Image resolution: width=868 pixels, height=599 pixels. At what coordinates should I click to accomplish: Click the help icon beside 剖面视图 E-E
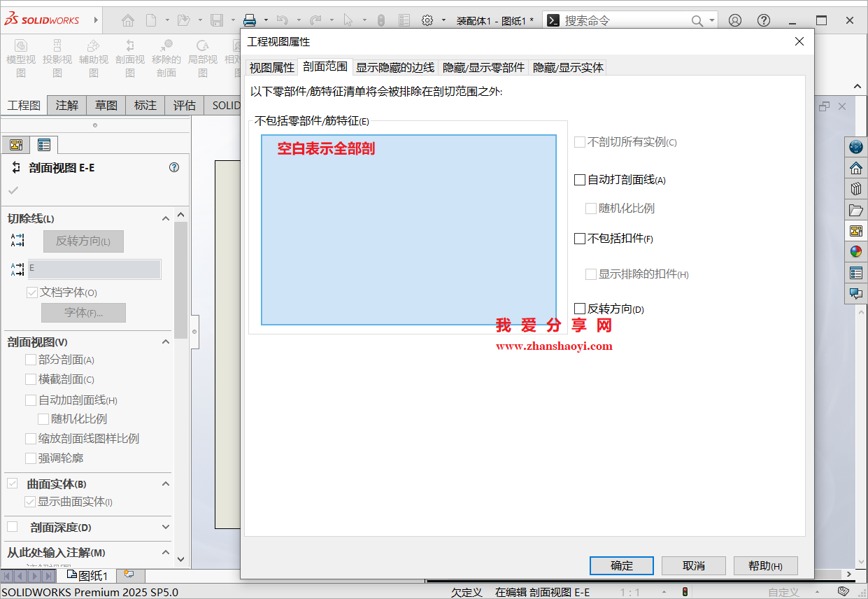(174, 167)
